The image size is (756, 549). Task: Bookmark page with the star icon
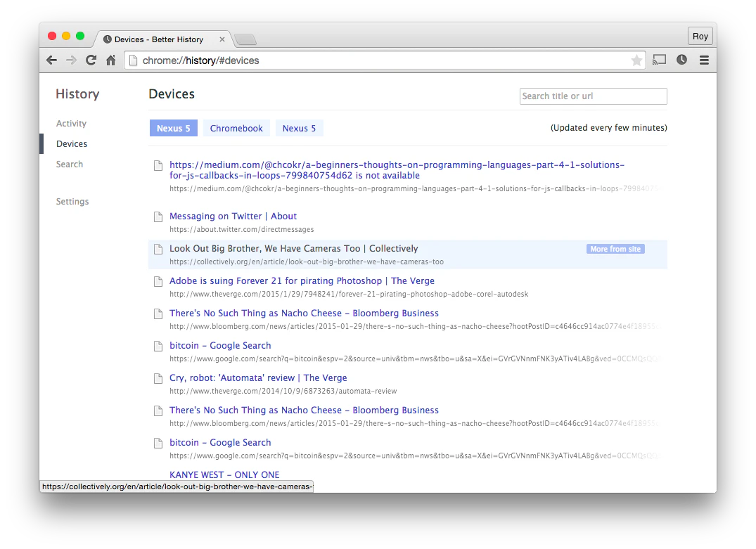pos(636,60)
